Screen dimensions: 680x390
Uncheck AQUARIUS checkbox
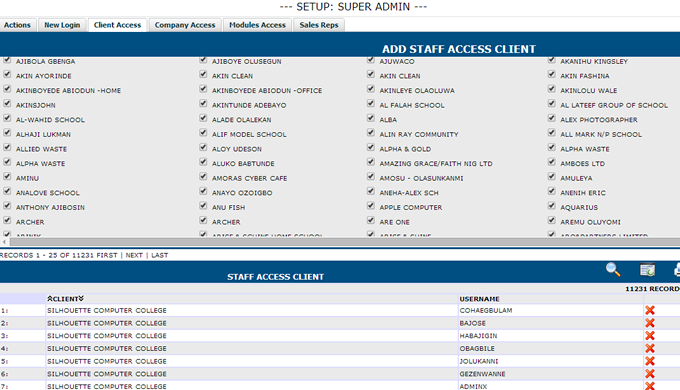pyautogui.click(x=551, y=206)
